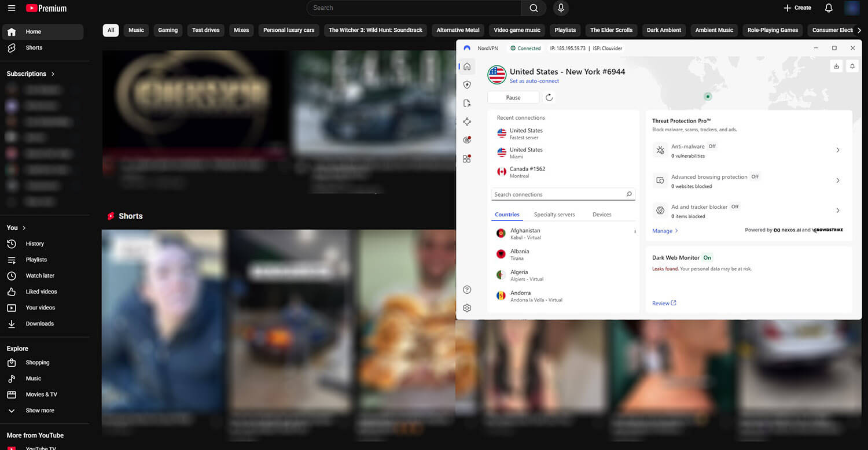Select Andorra in the countries list
868x450 pixels.
point(562,296)
